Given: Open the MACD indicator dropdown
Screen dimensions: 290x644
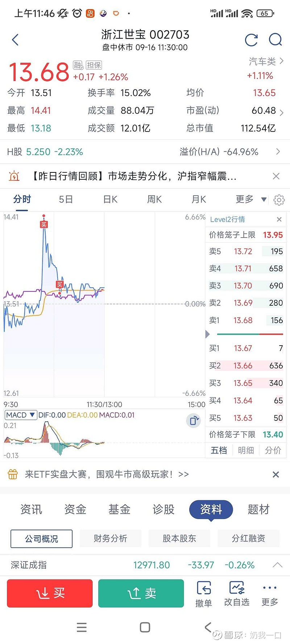Looking at the screenshot, I should [x=21, y=415].
